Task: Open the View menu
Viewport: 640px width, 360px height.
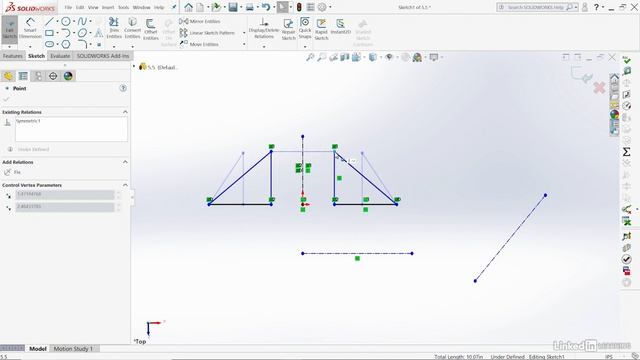Action: point(93,7)
